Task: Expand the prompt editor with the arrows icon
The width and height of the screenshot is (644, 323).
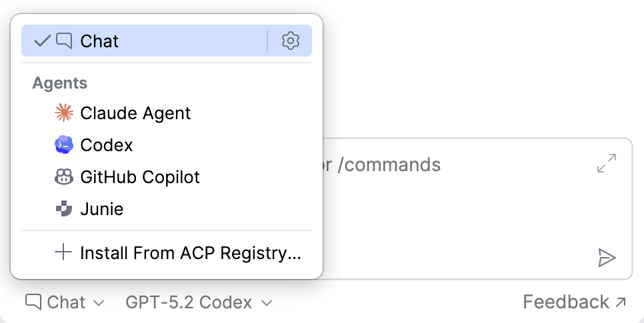Action: (607, 163)
